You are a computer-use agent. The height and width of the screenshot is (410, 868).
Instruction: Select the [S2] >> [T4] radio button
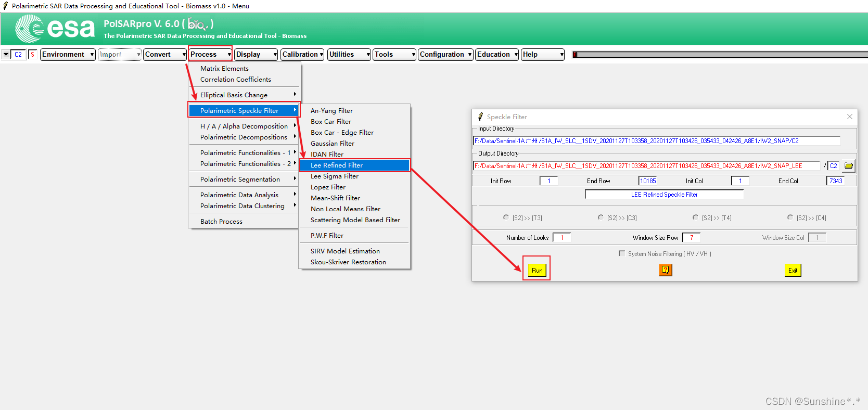695,217
